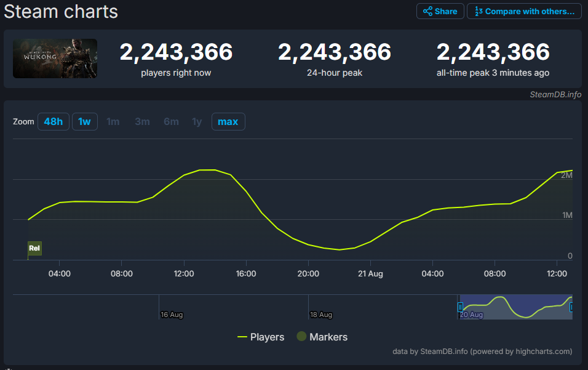Open Compare with others option
Image resolution: width=588 pixels, height=370 pixels.
pyautogui.click(x=524, y=11)
